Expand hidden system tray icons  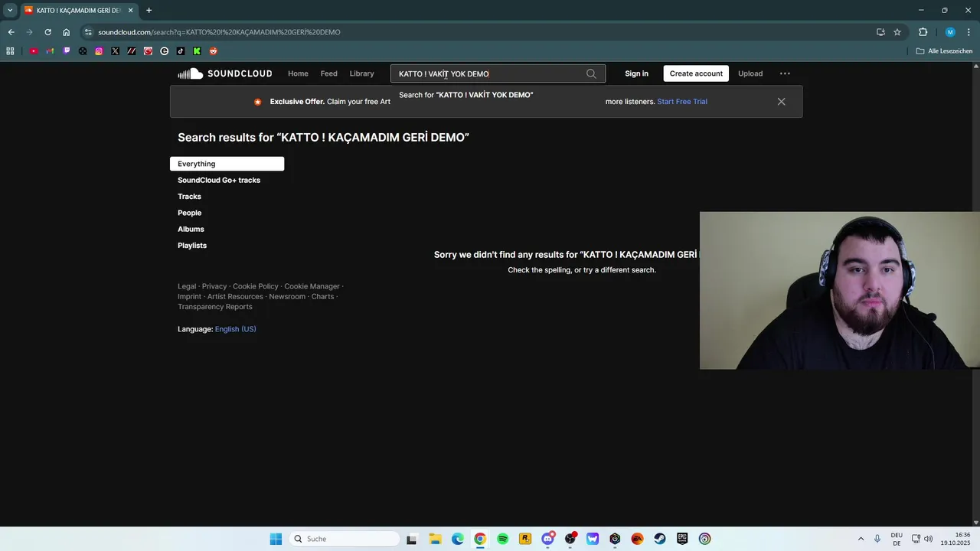click(x=861, y=539)
